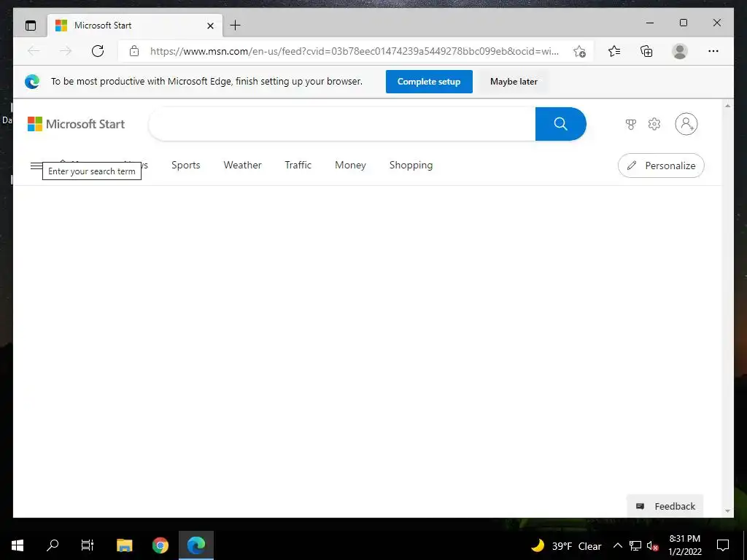The height and width of the screenshot is (560, 747).
Task: Launch Google Chrome from taskbar
Action: pos(160,545)
